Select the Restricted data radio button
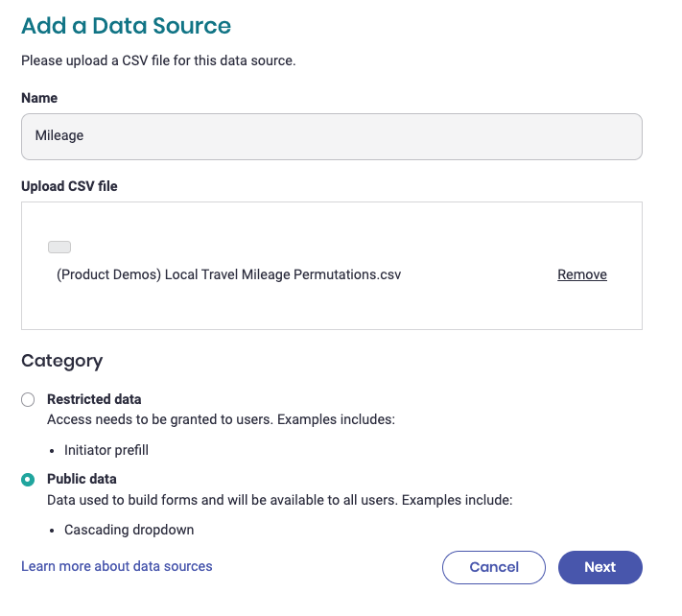This screenshot has height=616, width=682. tap(29, 400)
